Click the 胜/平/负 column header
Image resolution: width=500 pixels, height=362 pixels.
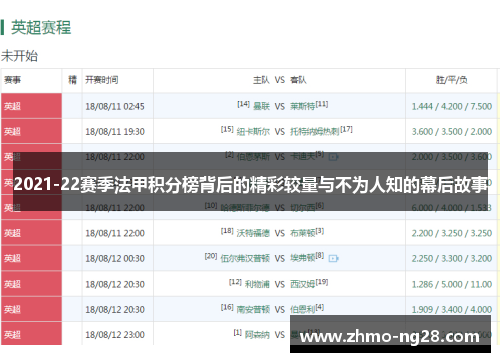pyautogui.click(x=452, y=80)
